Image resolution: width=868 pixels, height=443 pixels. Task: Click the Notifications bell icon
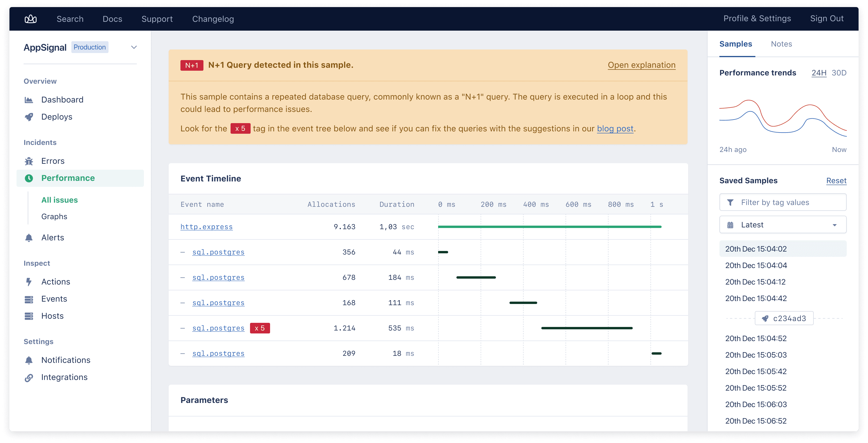click(29, 360)
